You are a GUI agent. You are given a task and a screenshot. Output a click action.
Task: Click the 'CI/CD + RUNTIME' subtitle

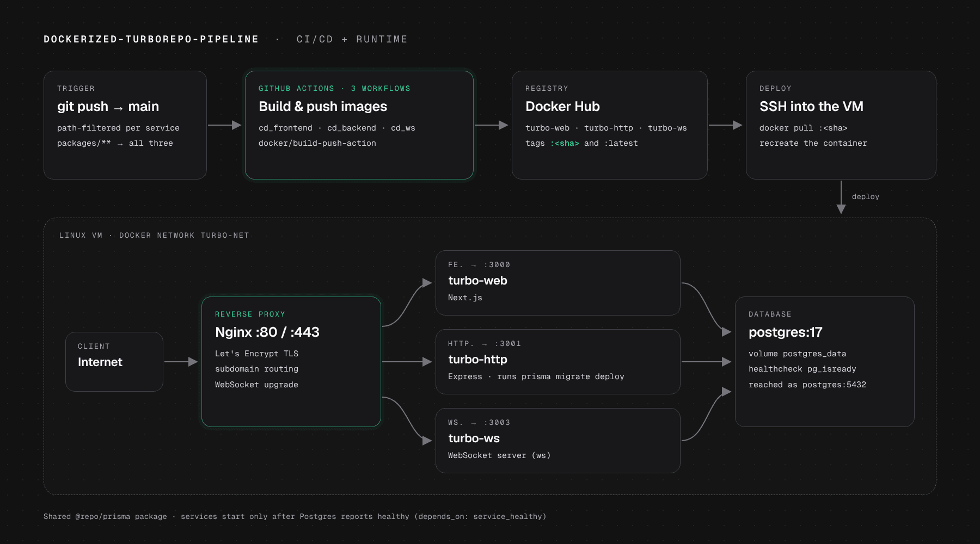pyautogui.click(x=352, y=39)
